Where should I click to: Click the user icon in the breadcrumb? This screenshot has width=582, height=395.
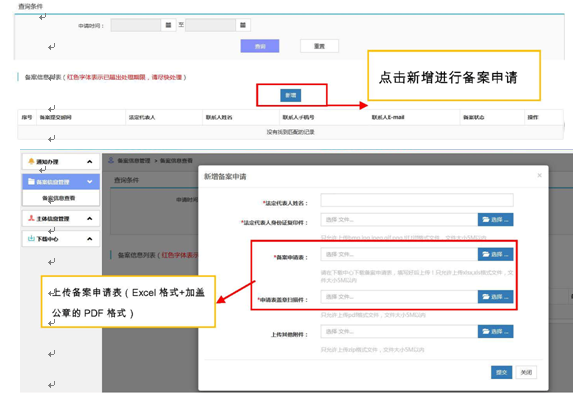point(111,160)
